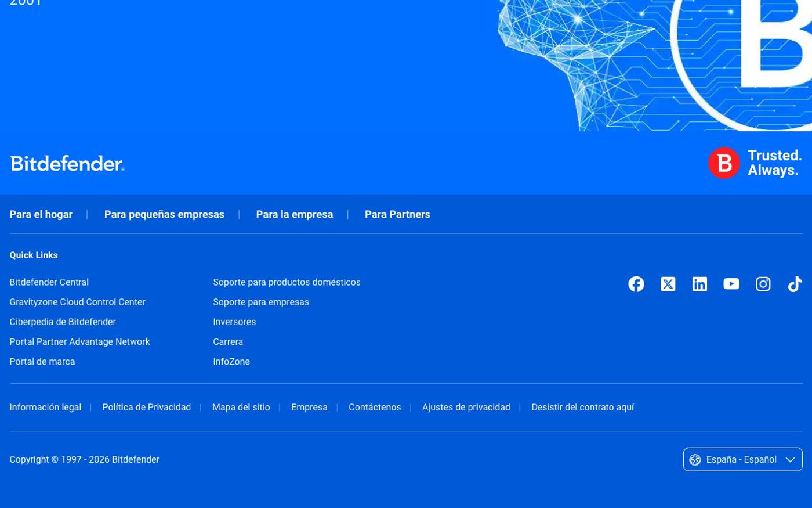
Task: Open the YouTube social icon
Action: [x=731, y=284]
